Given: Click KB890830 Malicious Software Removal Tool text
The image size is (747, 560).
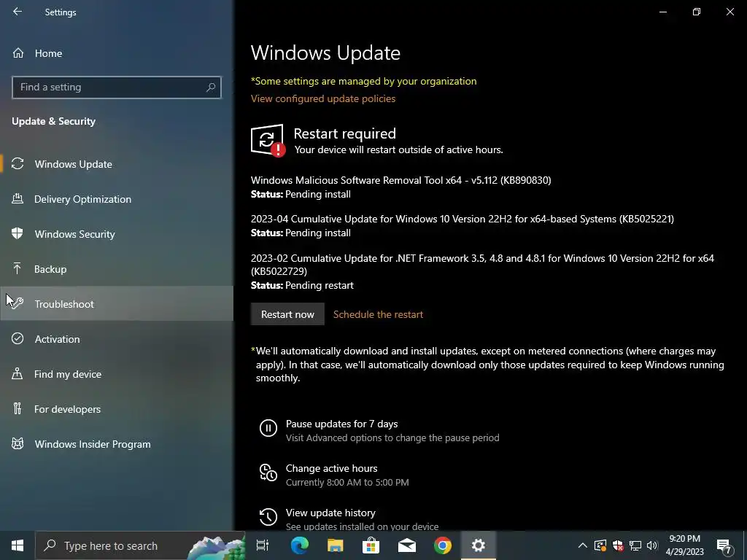Looking at the screenshot, I should tap(400, 180).
